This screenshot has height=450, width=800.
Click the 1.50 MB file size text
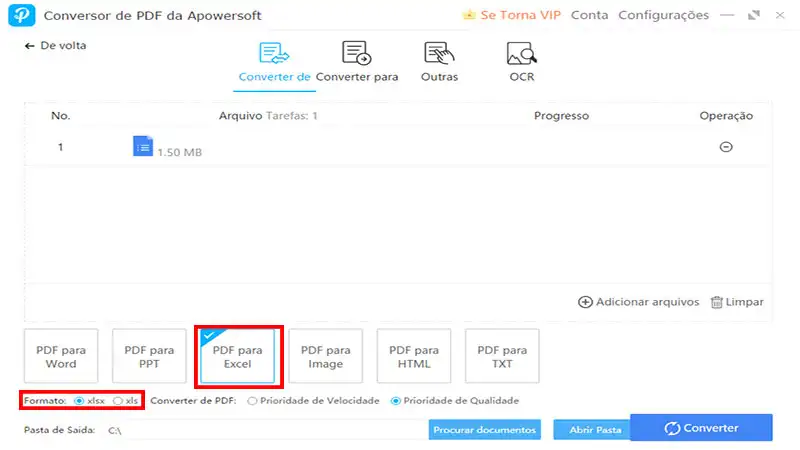tap(180, 152)
